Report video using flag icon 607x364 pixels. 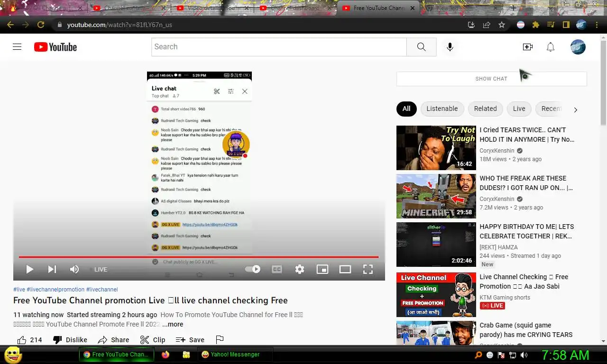[x=220, y=339]
